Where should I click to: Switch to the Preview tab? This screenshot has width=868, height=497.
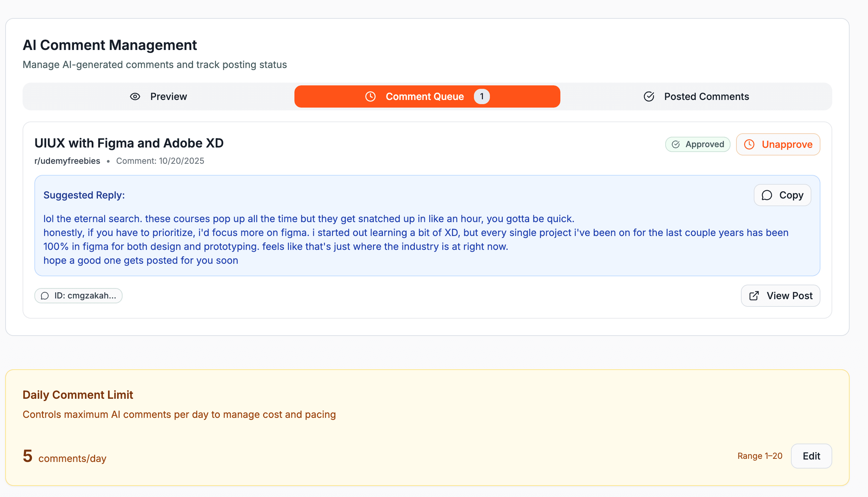click(158, 96)
